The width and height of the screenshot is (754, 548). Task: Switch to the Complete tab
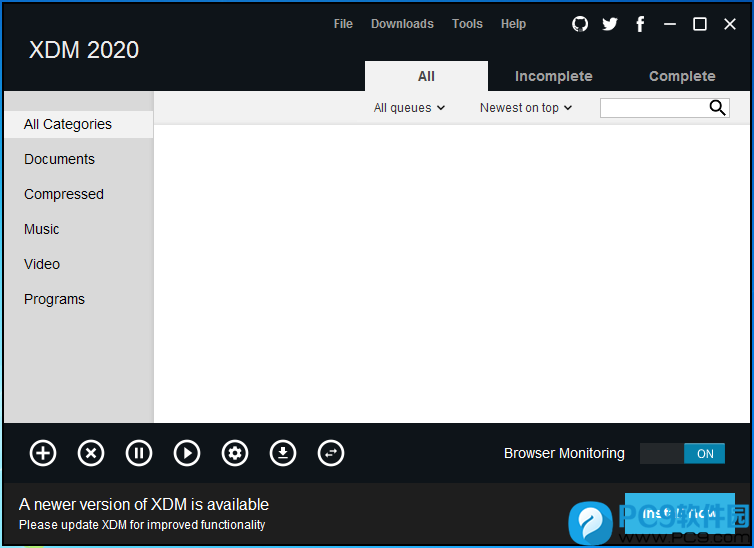[682, 76]
